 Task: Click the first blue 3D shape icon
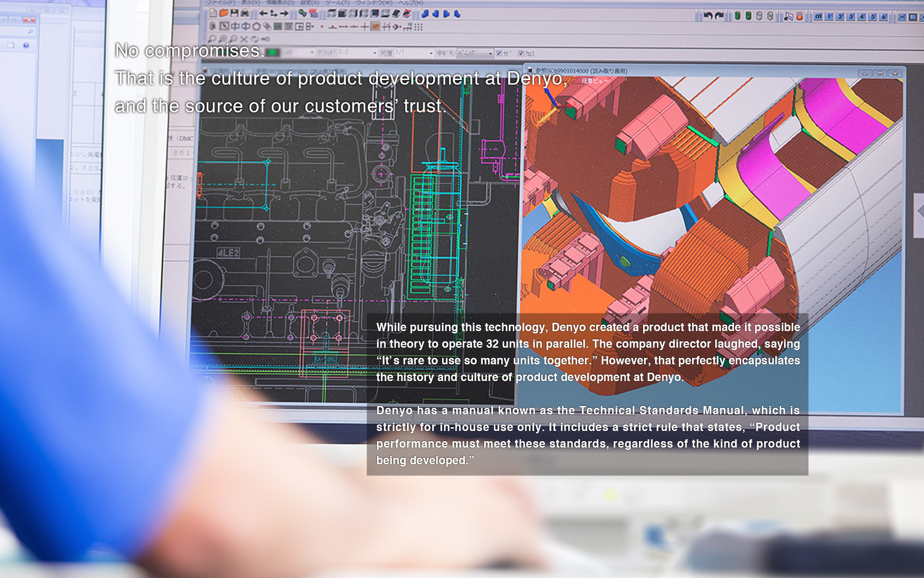tap(425, 14)
